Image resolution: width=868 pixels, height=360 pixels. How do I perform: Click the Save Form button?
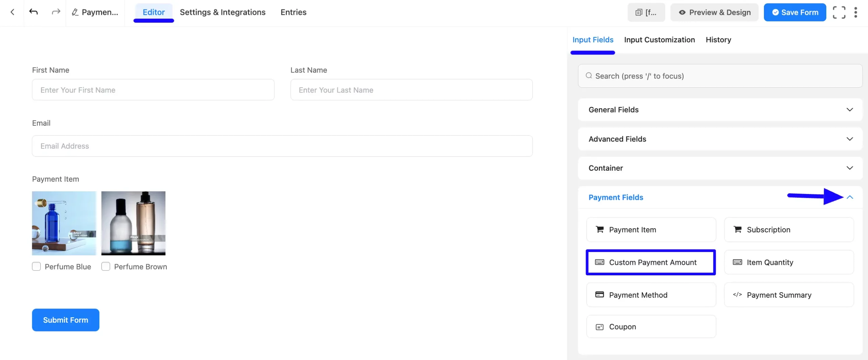795,12
